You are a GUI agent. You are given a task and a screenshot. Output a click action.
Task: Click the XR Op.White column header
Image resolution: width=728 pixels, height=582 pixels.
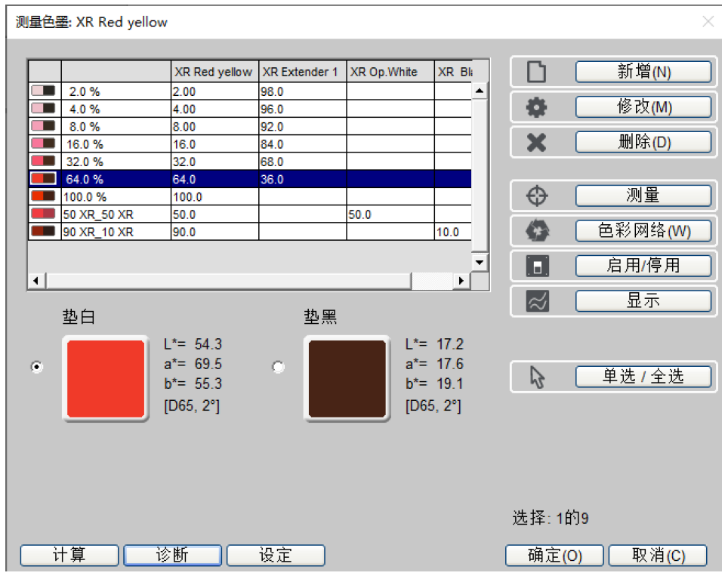(x=390, y=72)
